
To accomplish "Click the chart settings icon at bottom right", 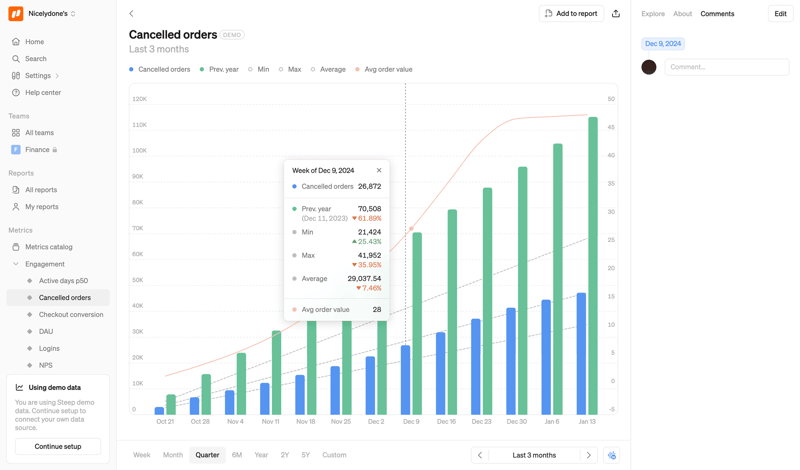I will [612, 455].
